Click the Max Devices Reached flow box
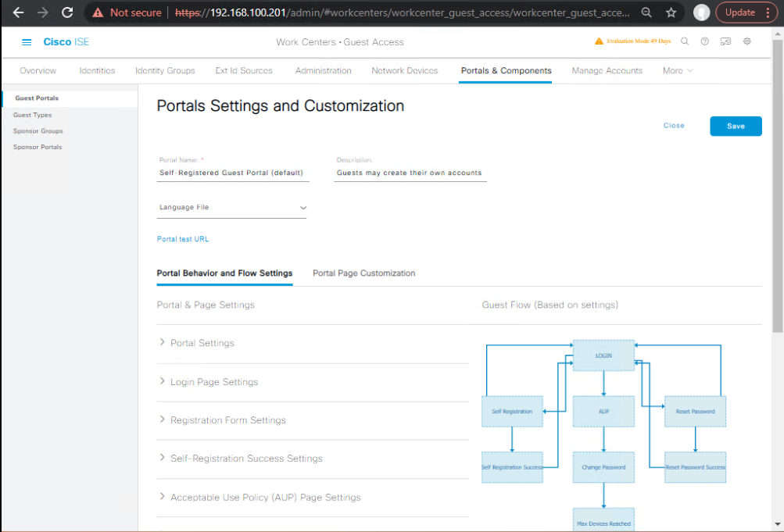The image size is (784, 532). pos(603,520)
